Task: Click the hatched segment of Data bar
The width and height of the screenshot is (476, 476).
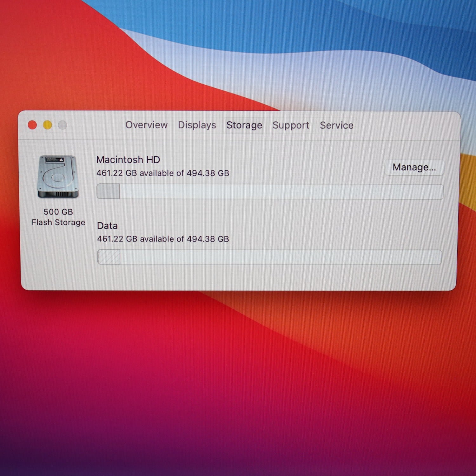Action: click(109, 257)
